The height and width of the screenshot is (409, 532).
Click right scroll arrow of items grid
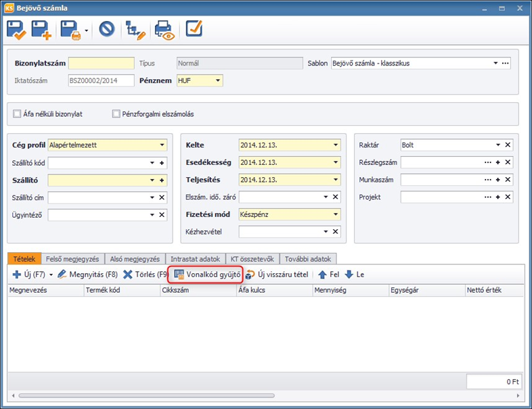pyautogui.click(x=518, y=395)
